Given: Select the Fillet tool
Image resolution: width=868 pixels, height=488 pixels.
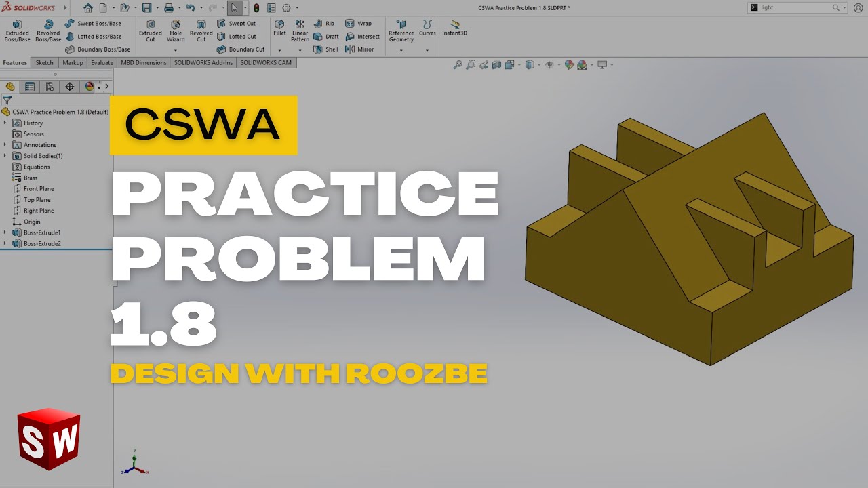Looking at the screenshot, I should 279,28.
